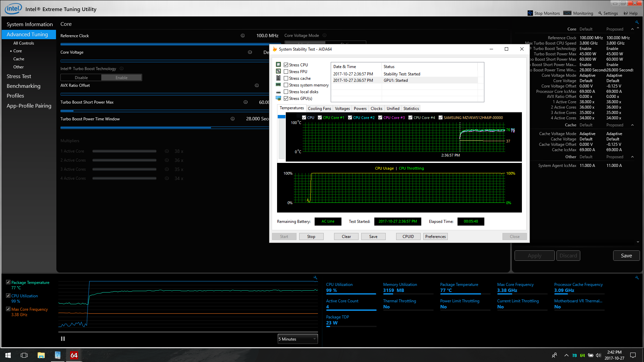
Task: Switch to Powers tab
Action: (x=360, y=108)
